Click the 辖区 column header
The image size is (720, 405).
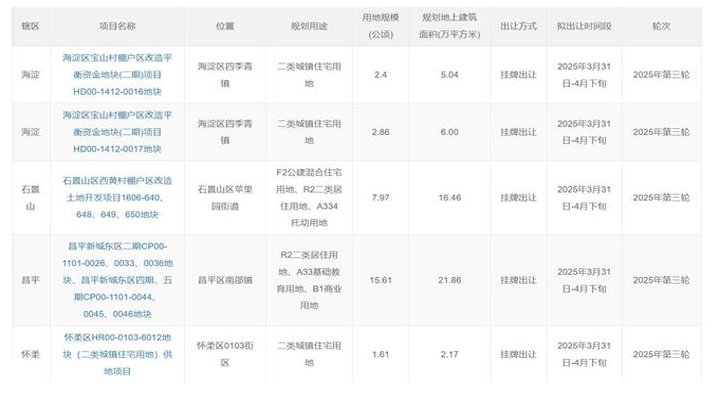[30, 24]
